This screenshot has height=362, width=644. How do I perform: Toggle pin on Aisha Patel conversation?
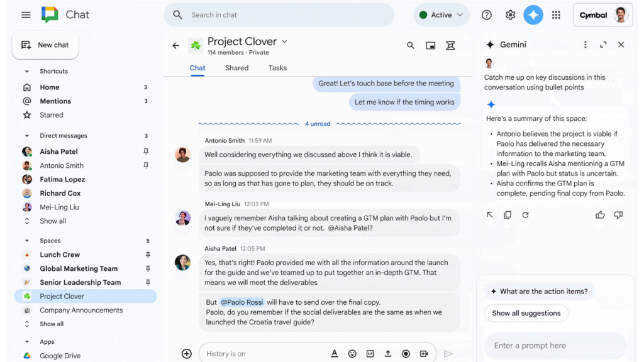pyautogui.click(x=146, y=151)
